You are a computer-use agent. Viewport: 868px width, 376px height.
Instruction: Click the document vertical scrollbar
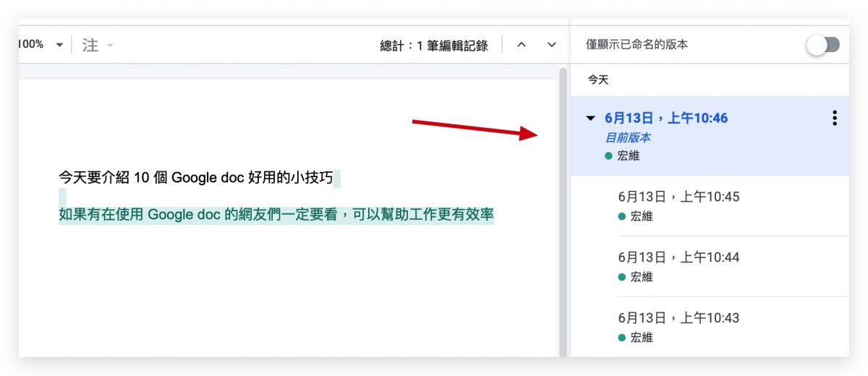point(562,212)
